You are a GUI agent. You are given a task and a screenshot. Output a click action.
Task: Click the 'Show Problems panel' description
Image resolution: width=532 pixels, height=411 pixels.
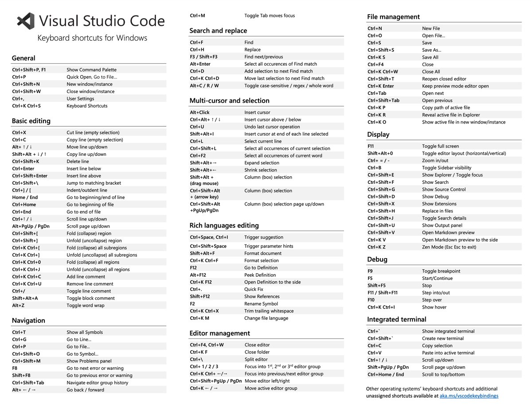[x=89, y=361]
